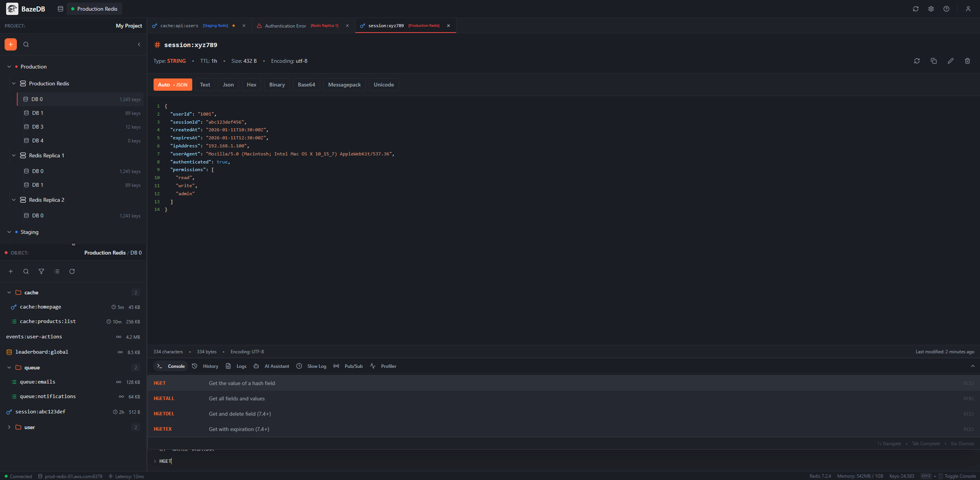Add a new key with the plus icon
This screenshot has height=480, width=980.
coord(11,271)
